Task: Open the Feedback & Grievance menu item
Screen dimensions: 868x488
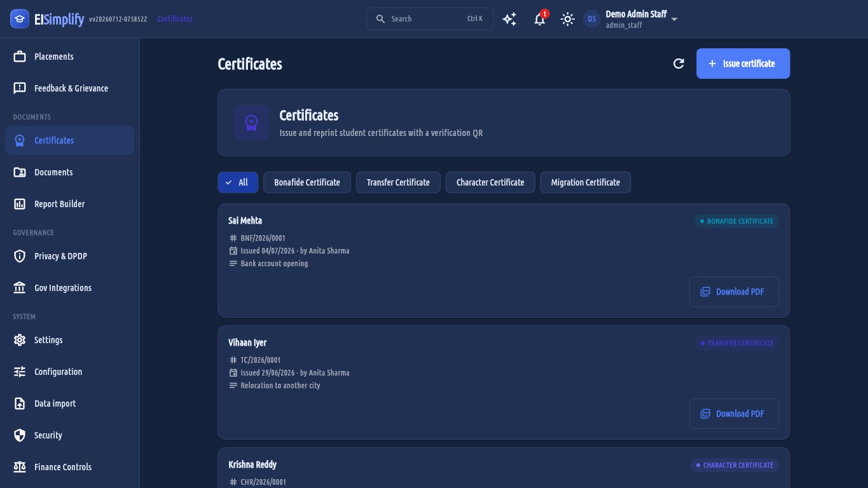Action: [x=69, y=88]
